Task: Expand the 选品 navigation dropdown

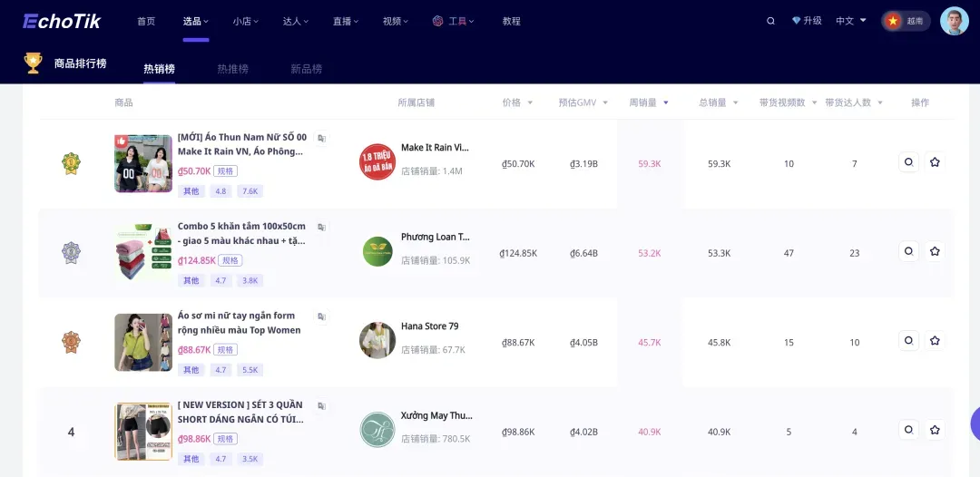Action: pyautogui.click(x=195, y=21)
